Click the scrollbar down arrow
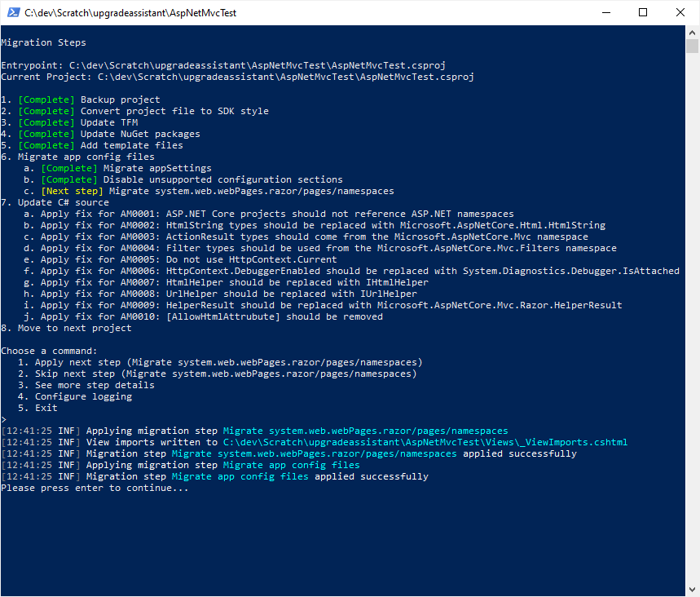The image size is (700, 597). [x=693, y=590]
